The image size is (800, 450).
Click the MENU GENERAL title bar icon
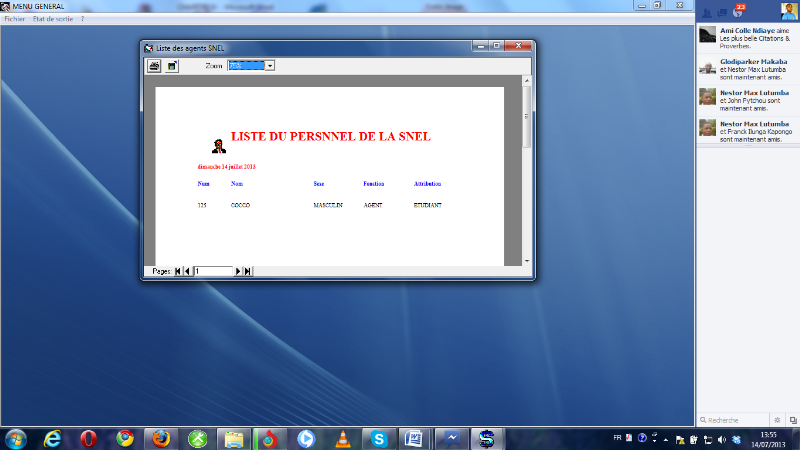(x=5, y=6)
